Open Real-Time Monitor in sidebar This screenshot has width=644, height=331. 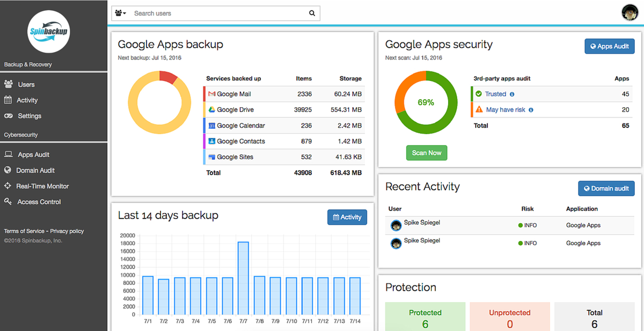tap(42, 186)
